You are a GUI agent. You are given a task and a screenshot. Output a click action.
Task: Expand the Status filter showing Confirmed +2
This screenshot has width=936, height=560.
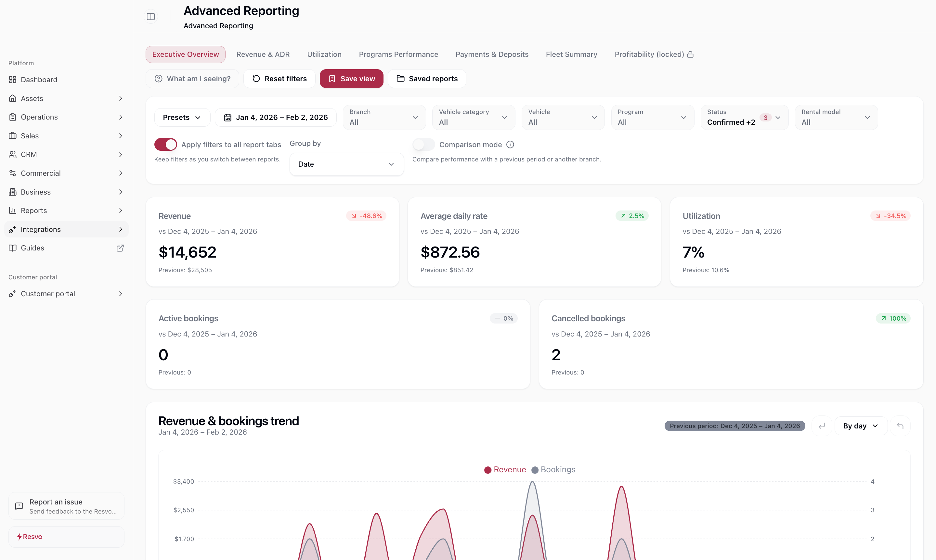(744, 117)
